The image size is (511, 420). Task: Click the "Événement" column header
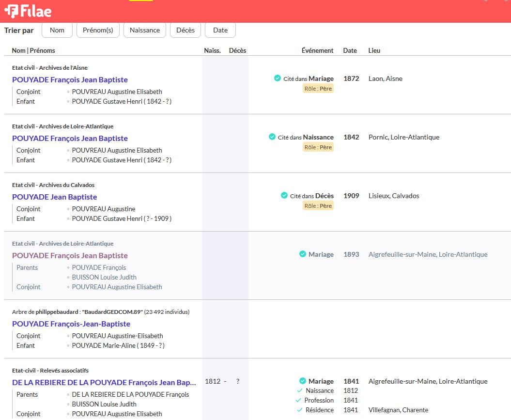click(317, 50)
